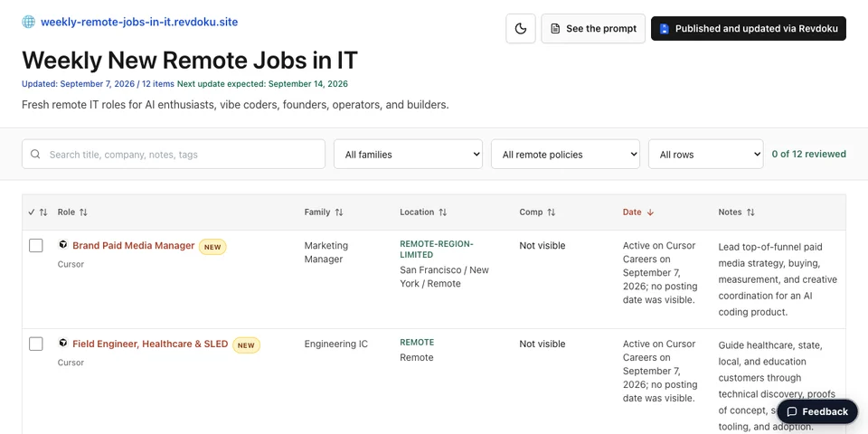Click the search magnifier icon
The image size is (868, 434).
point(35,154)
